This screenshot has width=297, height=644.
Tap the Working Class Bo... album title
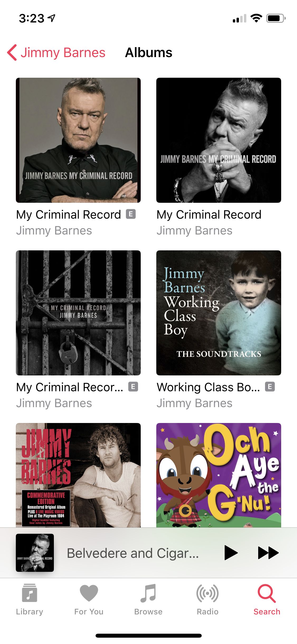pyautogui.click(x=208, y=387)
